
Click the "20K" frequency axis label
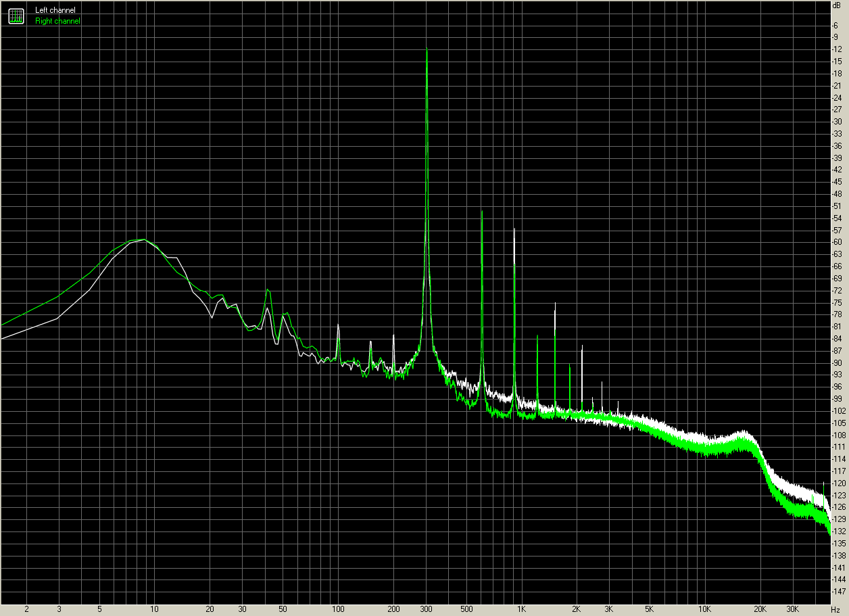pos(760,609)
